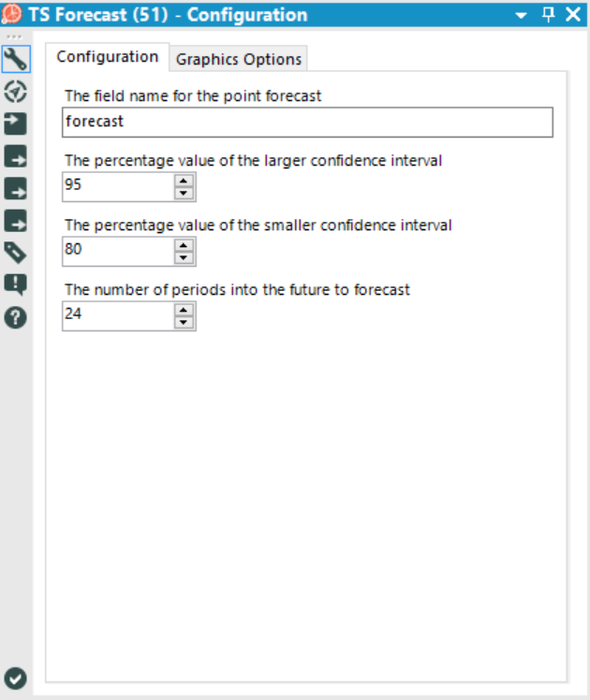Click the point forecast field name input
The height and width of the screenshot is (700, 590).
click(307, 122)
